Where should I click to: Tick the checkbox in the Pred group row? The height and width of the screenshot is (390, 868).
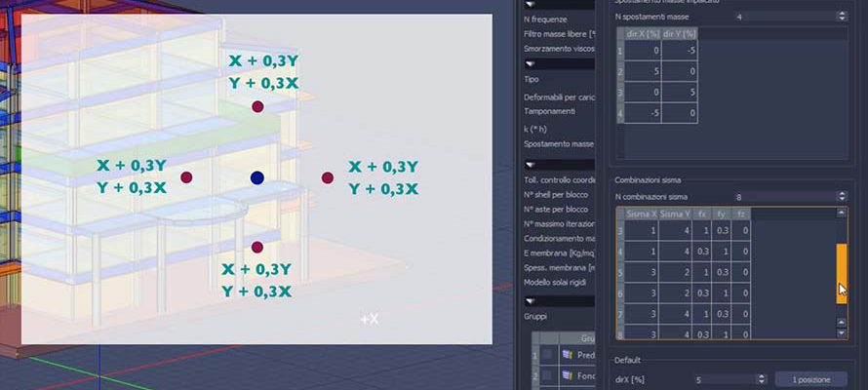pos(548,355)
